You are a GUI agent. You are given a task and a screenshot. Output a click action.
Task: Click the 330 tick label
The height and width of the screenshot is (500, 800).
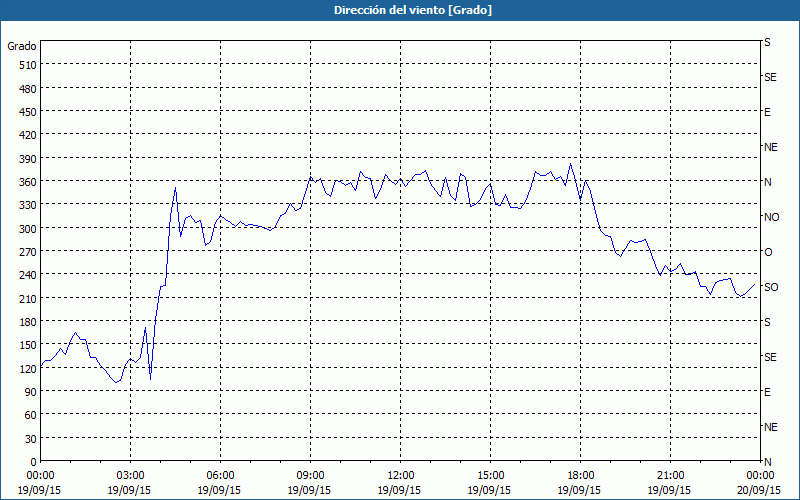point(28,205)
